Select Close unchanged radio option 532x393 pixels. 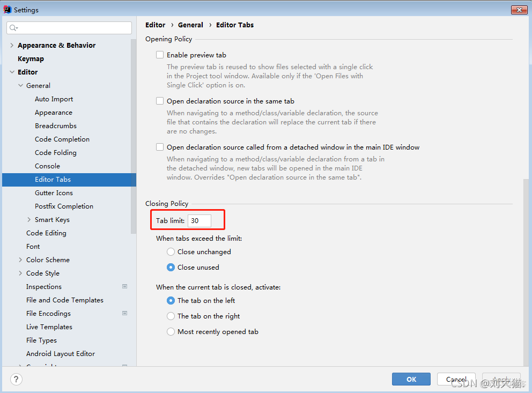[171, 252]
